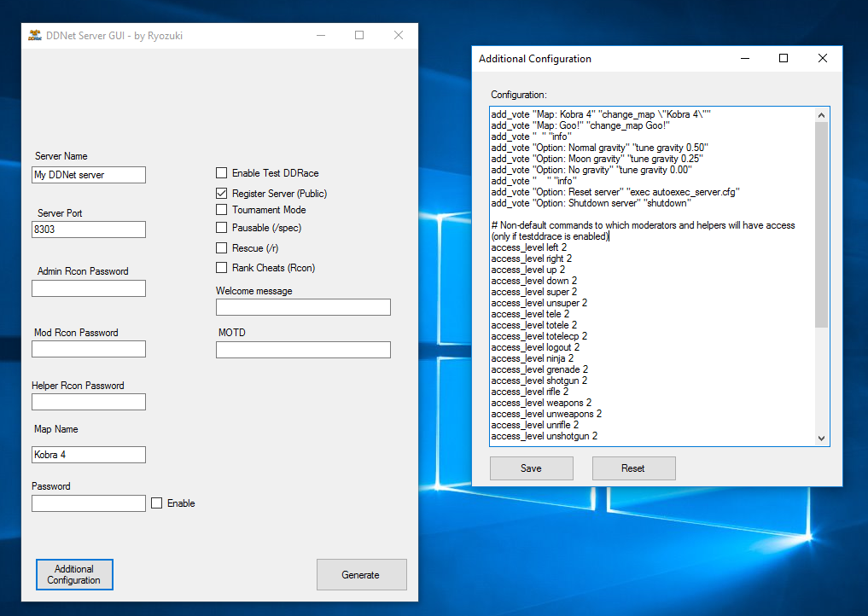Save the additional configuration
Image resolution: width=868 pixels, height=616 pixels.
point(531,468)
